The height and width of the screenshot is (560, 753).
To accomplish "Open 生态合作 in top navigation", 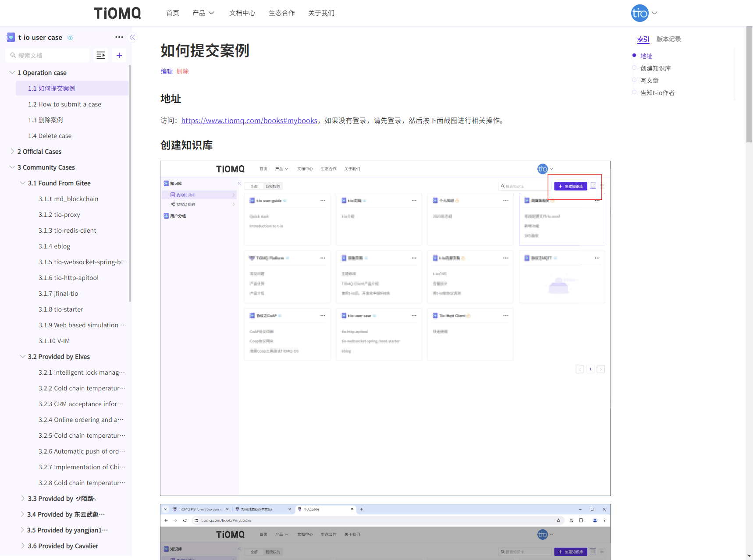I will (282, 13).
